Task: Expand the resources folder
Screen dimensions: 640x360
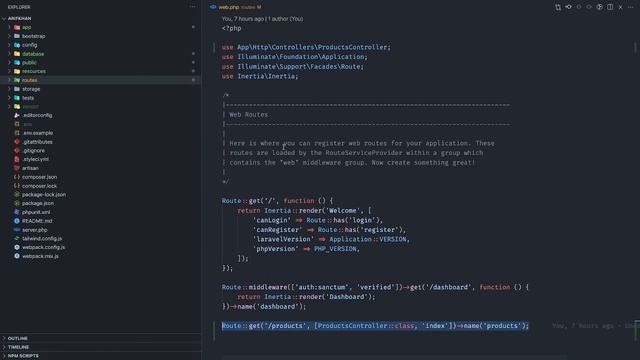Action: coord(9,71)
